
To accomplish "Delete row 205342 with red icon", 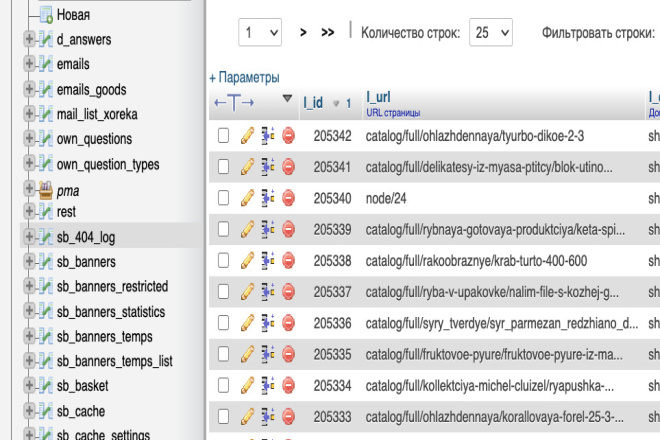I will pyautogui.click(x=288, y=136).
